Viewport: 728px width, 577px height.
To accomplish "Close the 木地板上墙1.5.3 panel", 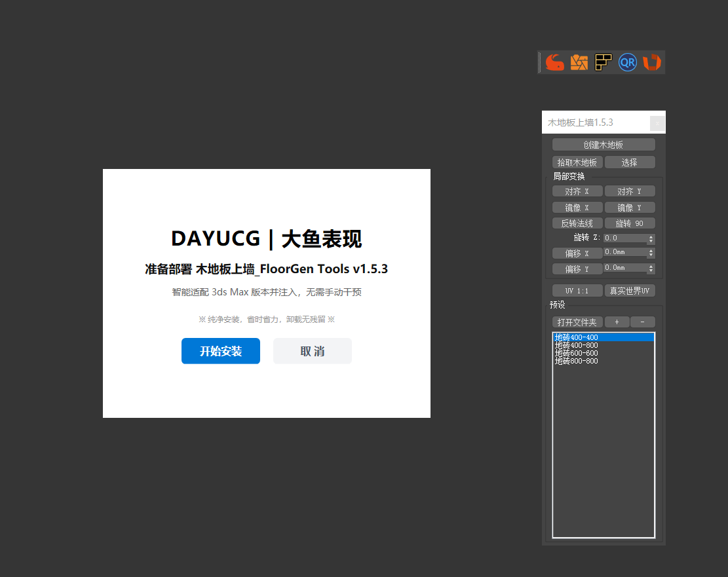I will click(657, 123).
